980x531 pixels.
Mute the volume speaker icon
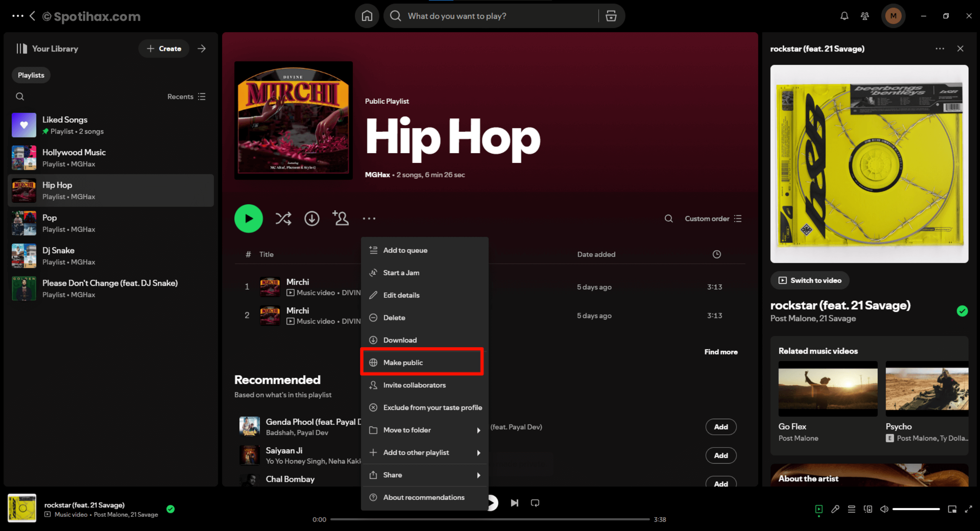[884, 509]
